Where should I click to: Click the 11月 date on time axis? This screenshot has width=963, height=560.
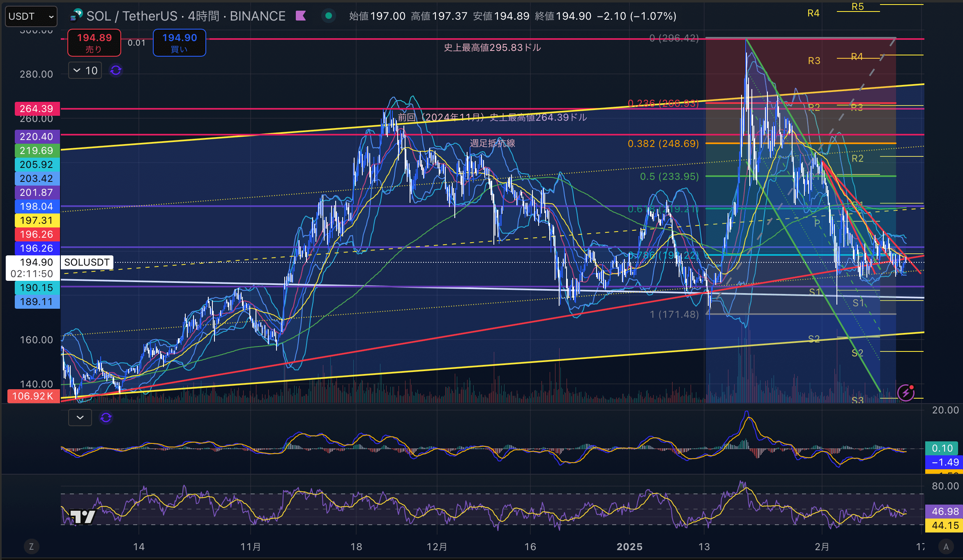point(251,547)
